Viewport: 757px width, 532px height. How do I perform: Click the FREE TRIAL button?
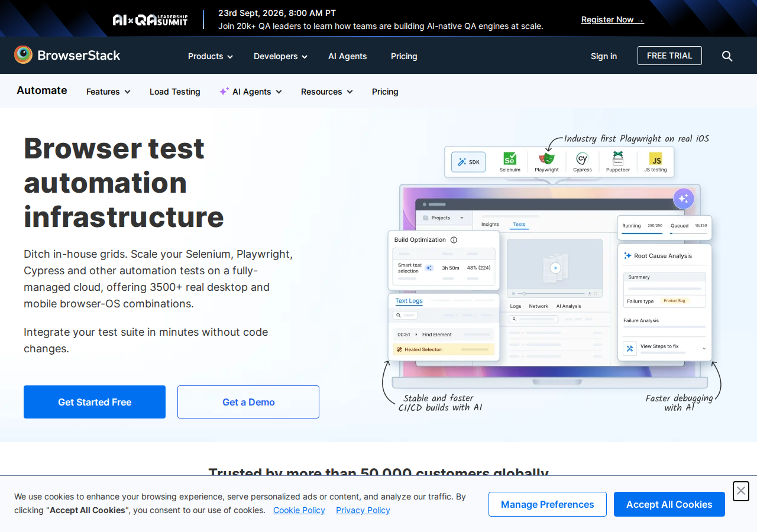669,56
